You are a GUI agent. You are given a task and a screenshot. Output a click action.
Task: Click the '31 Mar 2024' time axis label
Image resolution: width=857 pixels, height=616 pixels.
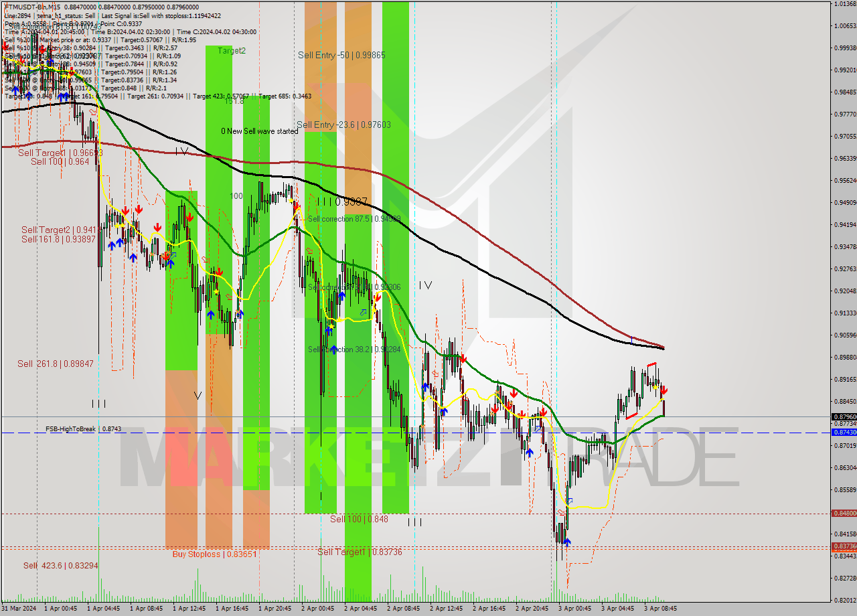click(19, 609)
